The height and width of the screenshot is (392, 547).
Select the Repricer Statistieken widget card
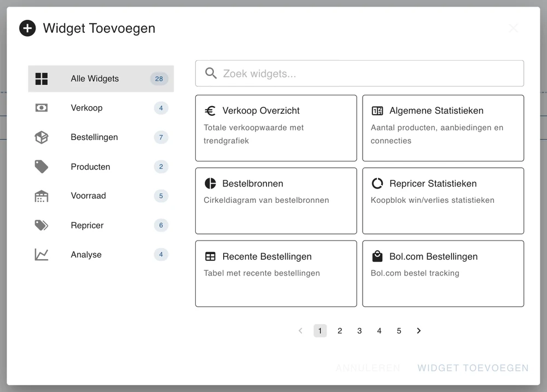coord(443,201)
